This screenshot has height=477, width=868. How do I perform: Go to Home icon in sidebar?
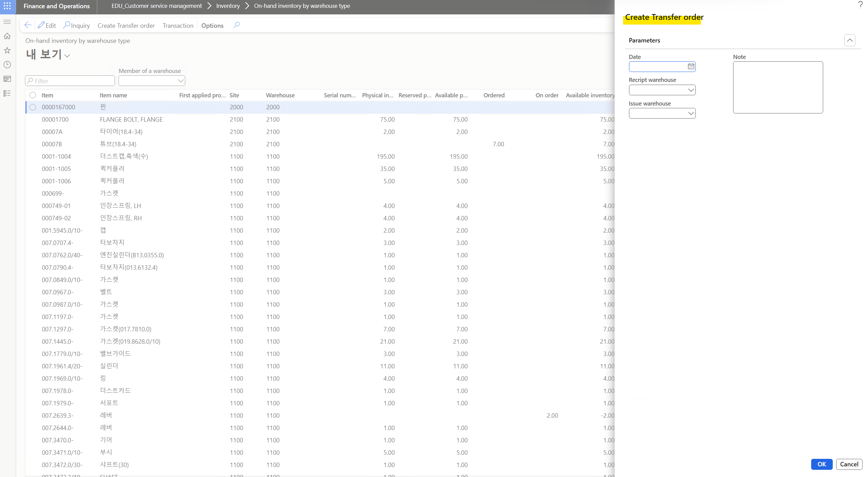7,36
